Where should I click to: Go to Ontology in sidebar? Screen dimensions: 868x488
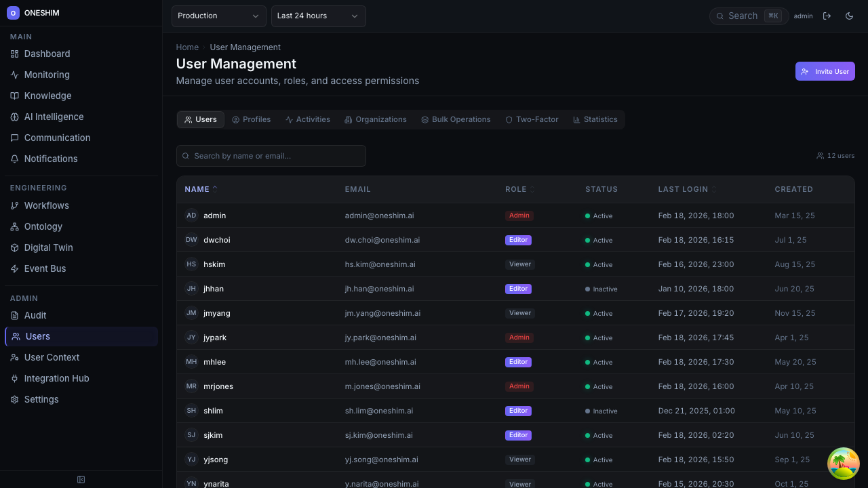coord(43,227)
